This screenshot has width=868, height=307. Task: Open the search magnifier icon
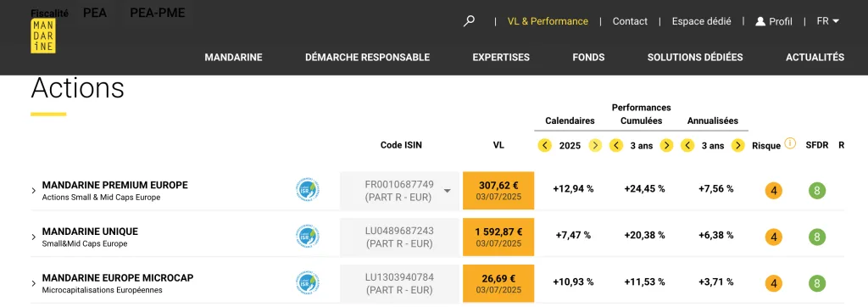coord(469,21)
